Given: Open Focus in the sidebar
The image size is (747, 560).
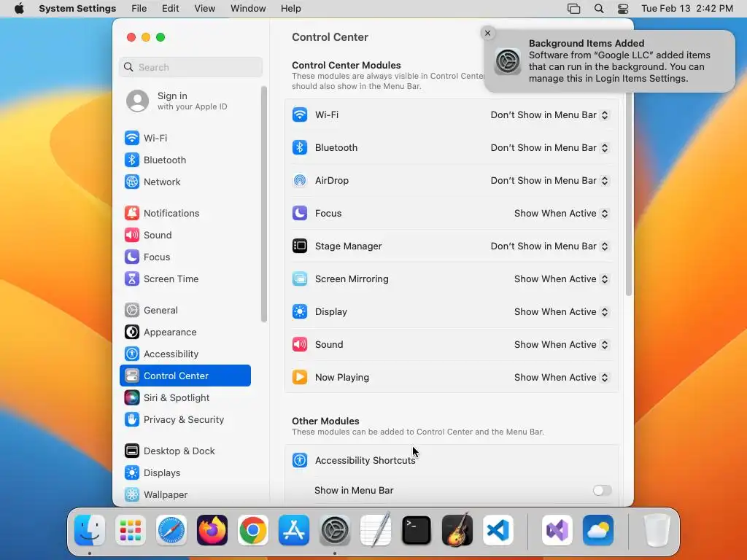Looking at the screenshot, I should point(185,257).
